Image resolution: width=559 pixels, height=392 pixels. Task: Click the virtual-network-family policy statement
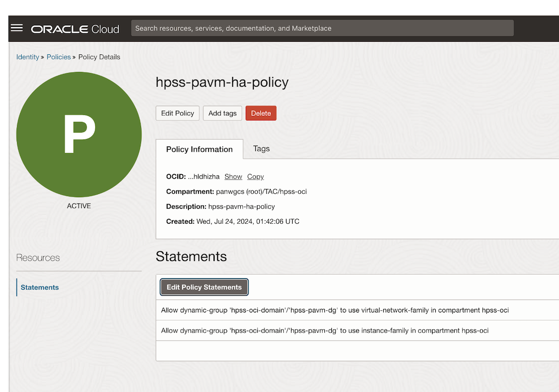(335, 310)
